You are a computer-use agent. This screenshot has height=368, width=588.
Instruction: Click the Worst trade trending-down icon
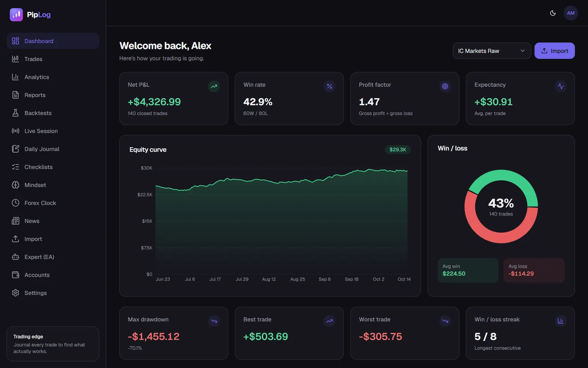(x=445, y=321)
